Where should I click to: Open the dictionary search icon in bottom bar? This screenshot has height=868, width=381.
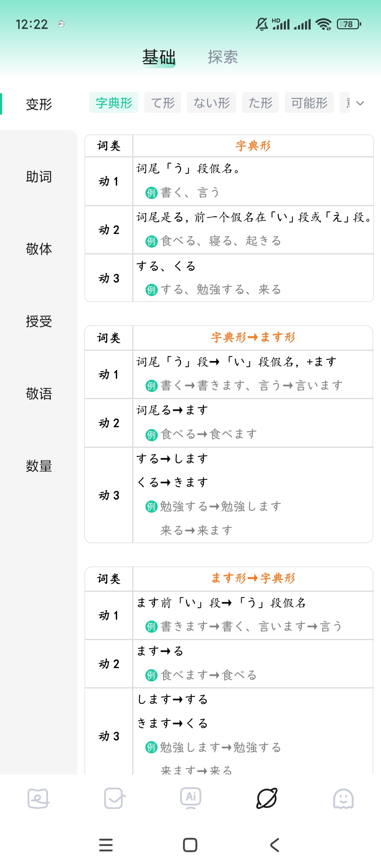pos(38,798)
